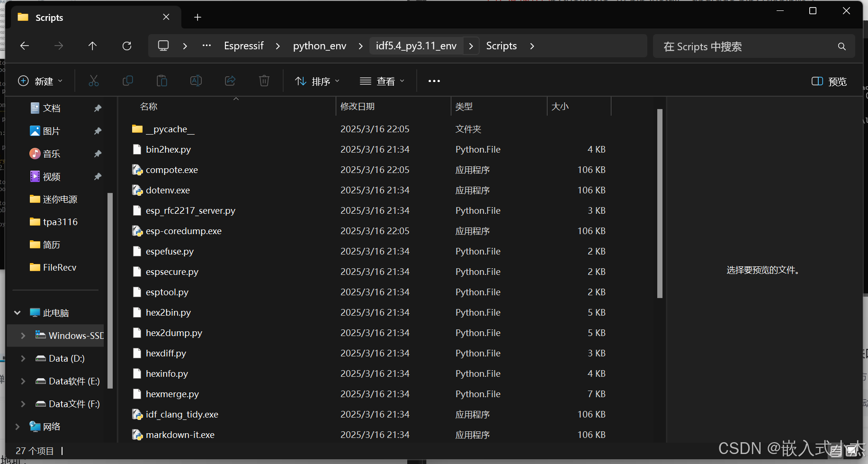Expand the Windows-SSD drive in sidebar
Screen dimensions: 868x464
click(23, 335)
